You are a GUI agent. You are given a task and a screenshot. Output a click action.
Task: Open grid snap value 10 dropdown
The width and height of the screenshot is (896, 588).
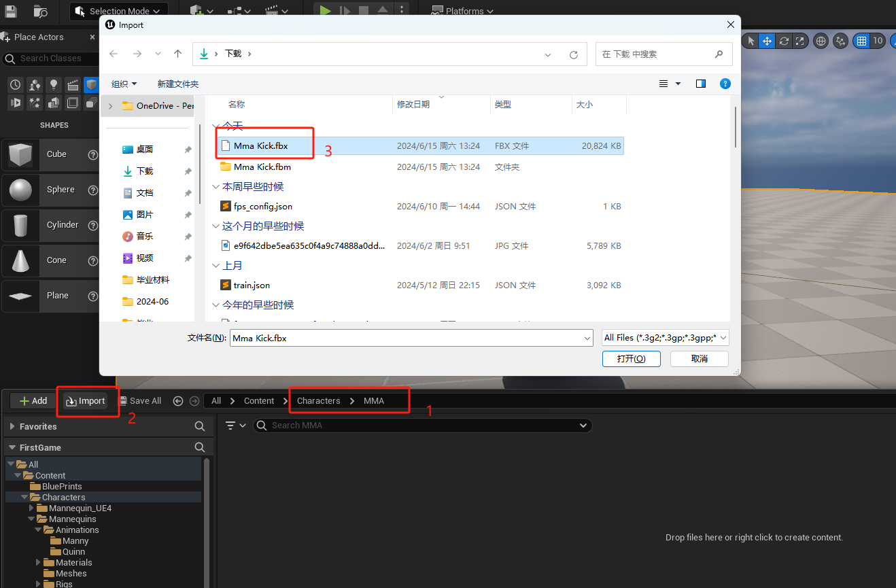coord(878,41)
